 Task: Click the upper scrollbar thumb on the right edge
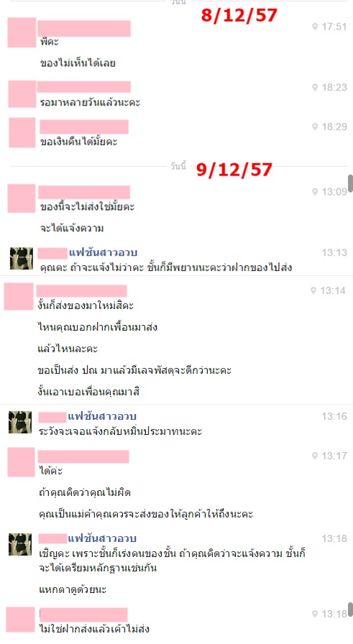[351, 183]
